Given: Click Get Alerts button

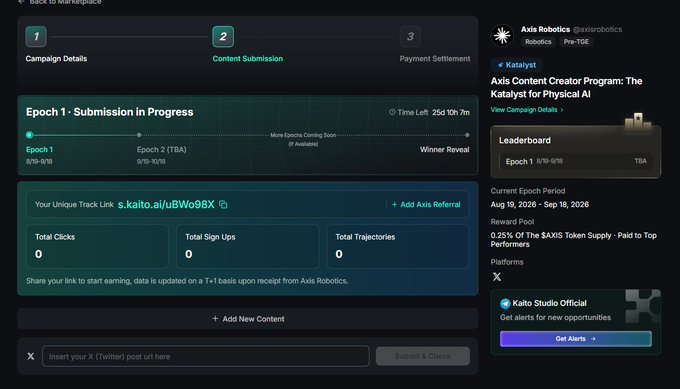Looking at the screenshot, I should coord(575,339).
